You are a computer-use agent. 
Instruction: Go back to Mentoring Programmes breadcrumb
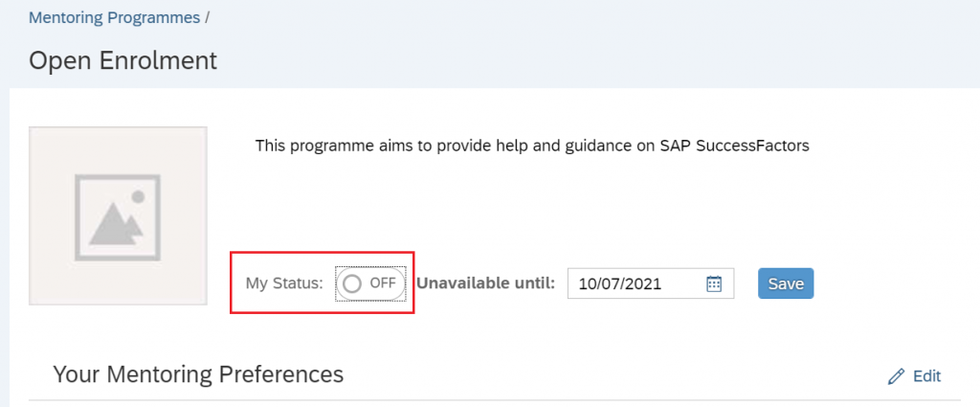pyautogui.click(x=115, y=17)
